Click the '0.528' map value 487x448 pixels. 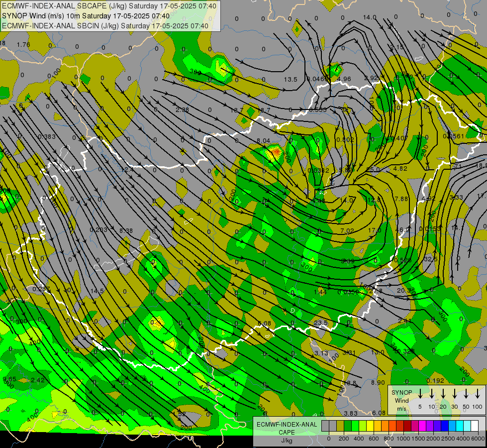pos(402,260)
